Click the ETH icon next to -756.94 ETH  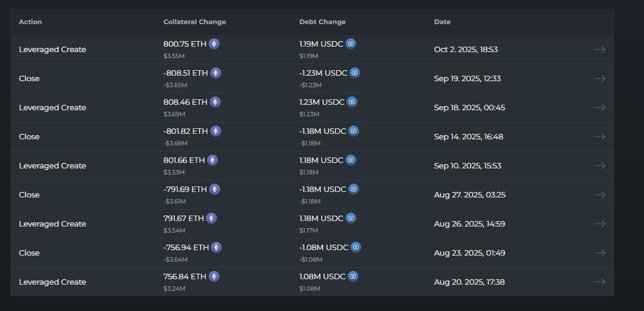coord(216,247)
